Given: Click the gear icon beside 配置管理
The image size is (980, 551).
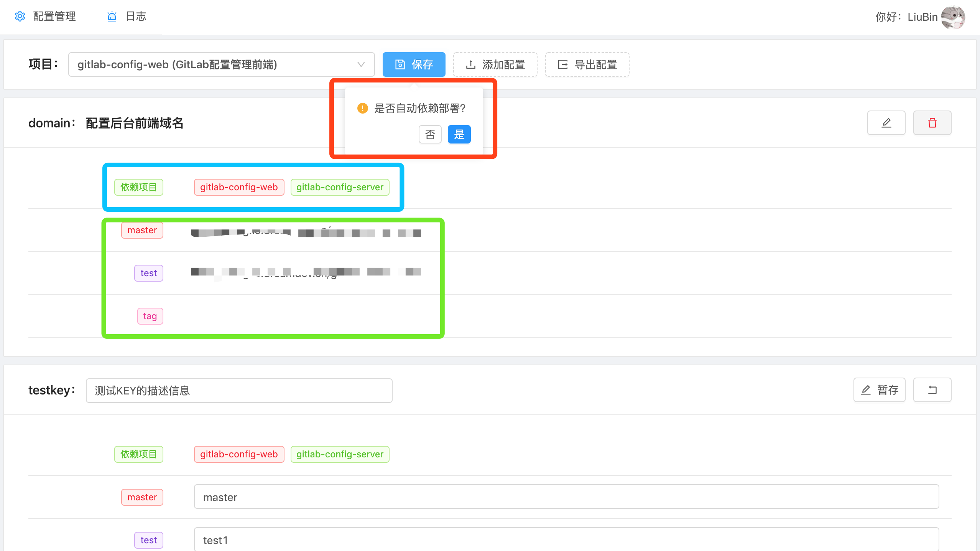Looking at the screenshot, I should 20,16.
